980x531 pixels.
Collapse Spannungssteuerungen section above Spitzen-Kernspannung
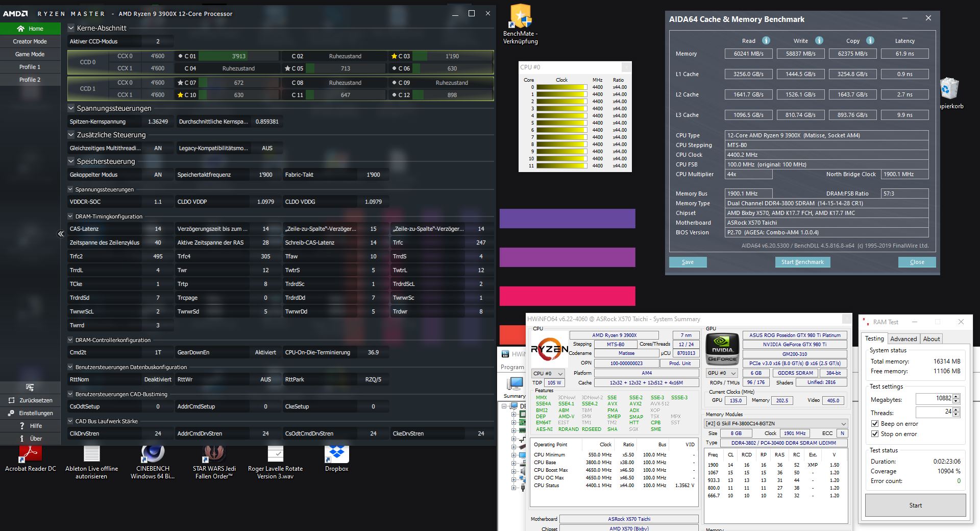[x=71, y=108]
